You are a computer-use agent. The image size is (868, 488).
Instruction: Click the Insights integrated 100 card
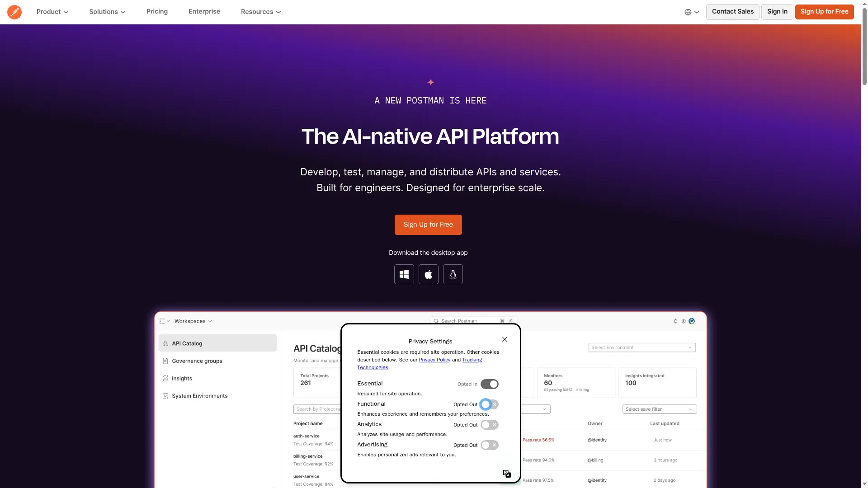click(x=657, y=383)
